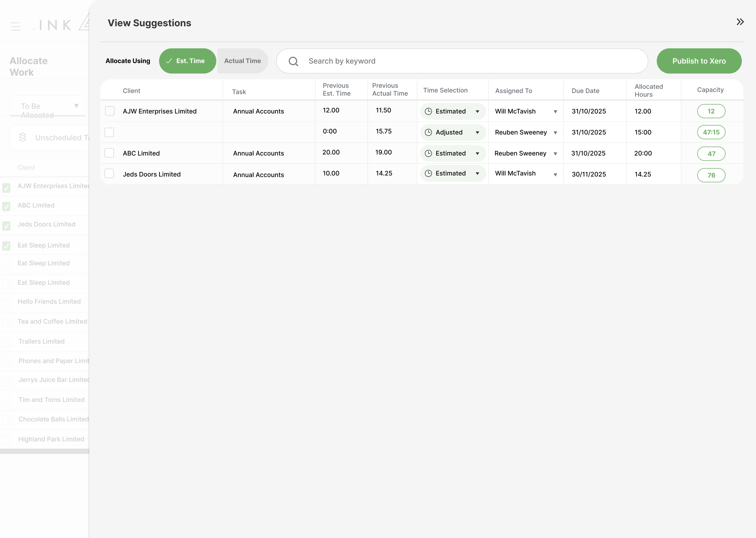Click Publish to Xero button
This screenshot has width=756, height=538.
point(699,61)
